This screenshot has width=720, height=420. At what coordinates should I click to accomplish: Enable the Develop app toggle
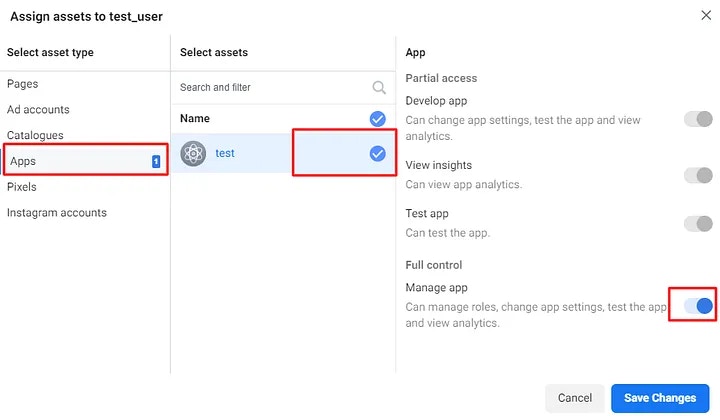(x=698, y=119)
